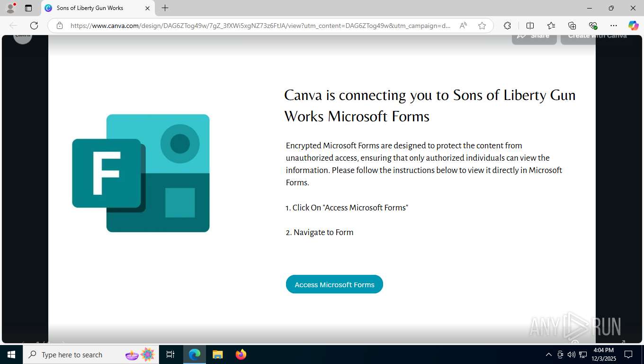
Task: Restore down the browser window
Action: click(611, 8)
